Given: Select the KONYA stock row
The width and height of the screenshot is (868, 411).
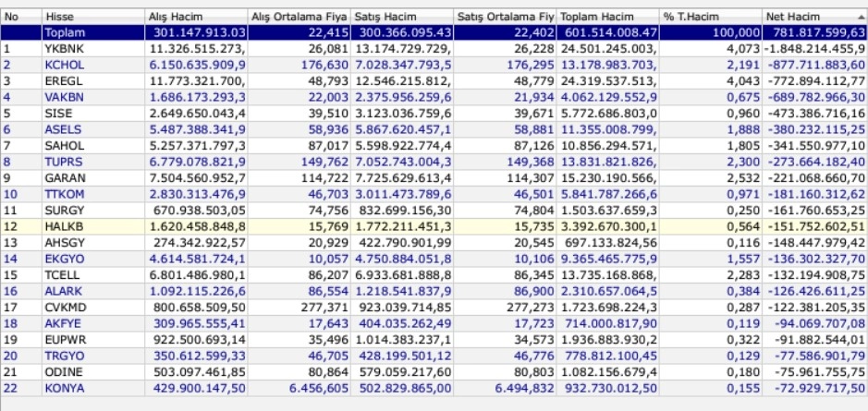Looking at the screenshot, I should tap(434, 388).
